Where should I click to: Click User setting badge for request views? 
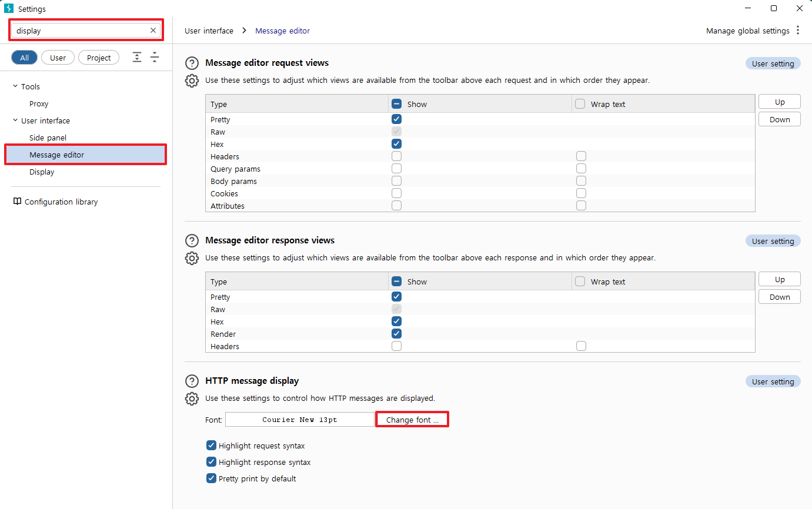coord(773,63)
